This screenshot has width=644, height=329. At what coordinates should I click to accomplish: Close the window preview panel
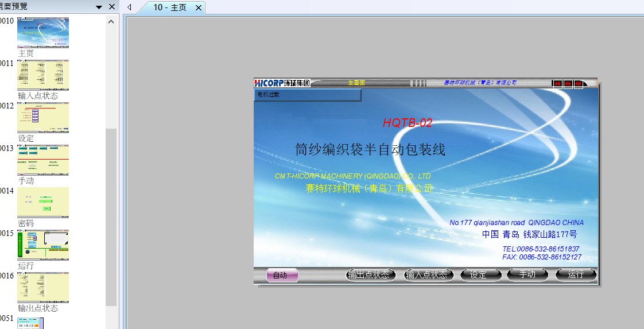coord(112,7)
